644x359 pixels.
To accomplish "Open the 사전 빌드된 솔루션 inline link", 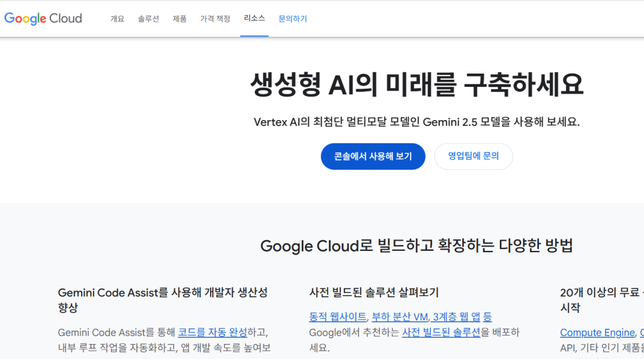I will click(441, 332).
